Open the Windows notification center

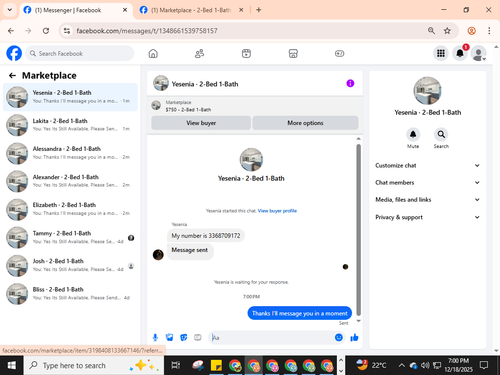point(484,365)
